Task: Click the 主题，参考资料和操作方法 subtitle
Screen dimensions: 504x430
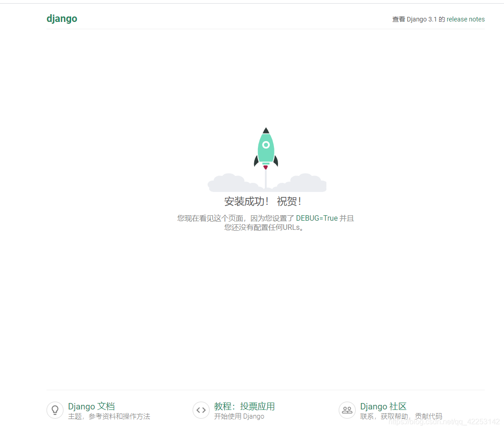Action: point(109,416)
